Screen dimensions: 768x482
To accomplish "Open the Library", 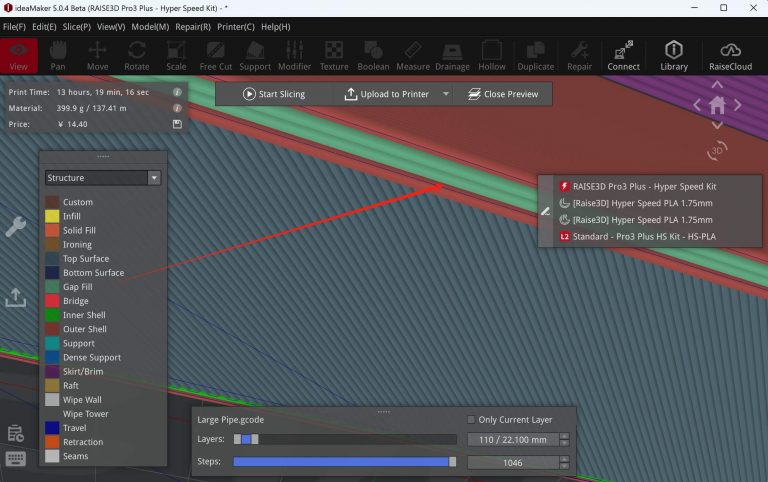I will (x=674, y=56).
